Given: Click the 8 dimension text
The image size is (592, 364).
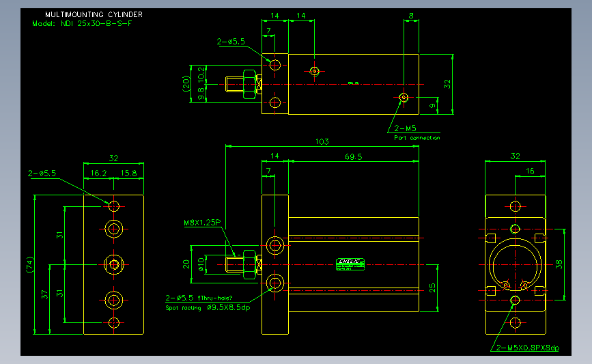Looking at the screenshot, I should [411, 16].
